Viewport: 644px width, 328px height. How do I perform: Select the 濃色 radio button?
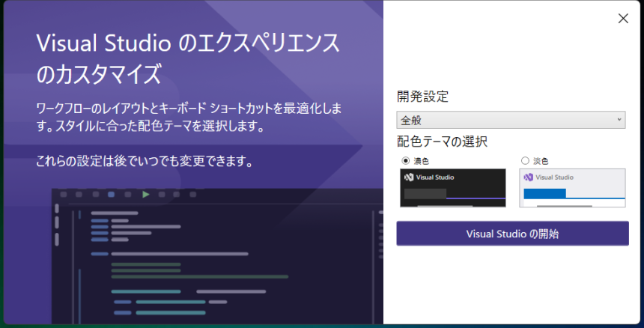pos(406,160)
